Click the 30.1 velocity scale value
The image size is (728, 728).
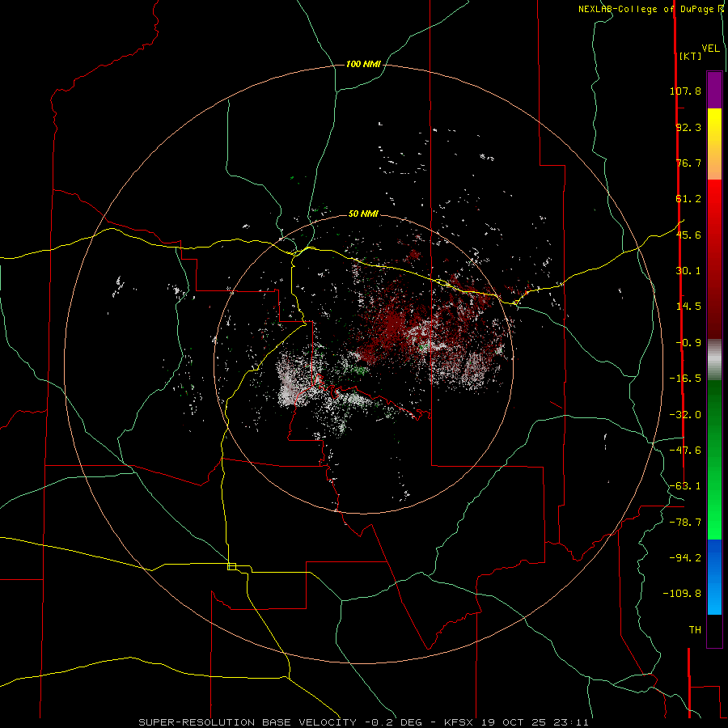click(688, 271)
